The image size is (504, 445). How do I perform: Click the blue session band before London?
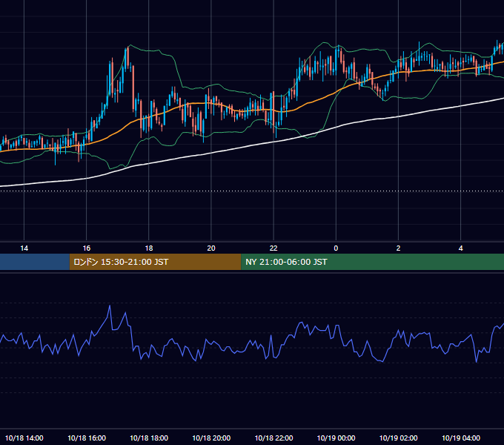[35, 262]
